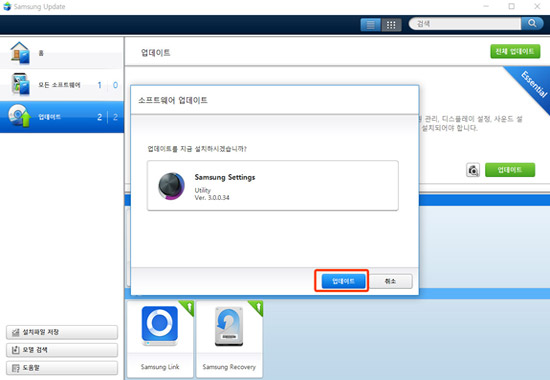Click the Samsung Recovery label
The image size is (550, 380).
(229, 367)
